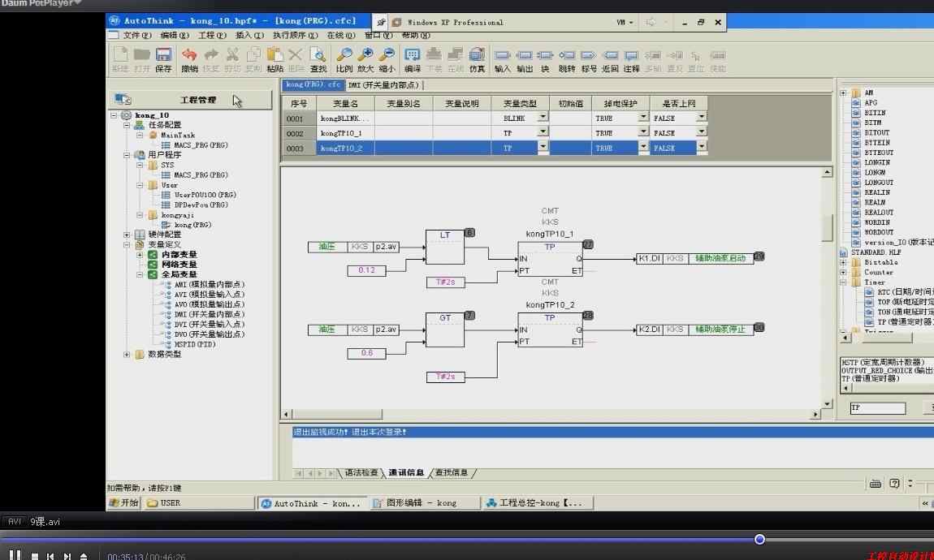The width and height of the screenshot is (934, 560).
Task: Click the project manager header icon
Action: pos(123,99)
